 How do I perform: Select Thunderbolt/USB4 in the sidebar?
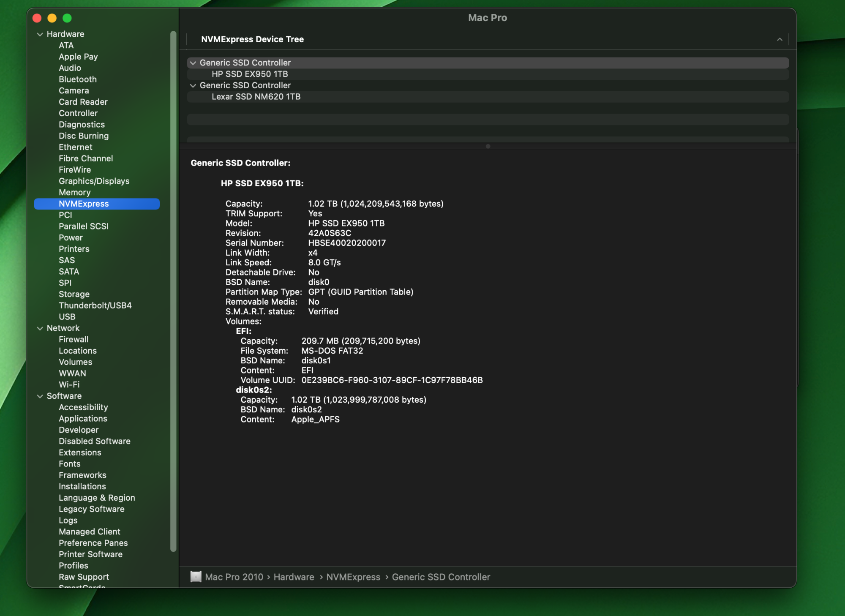coord(95,305)
